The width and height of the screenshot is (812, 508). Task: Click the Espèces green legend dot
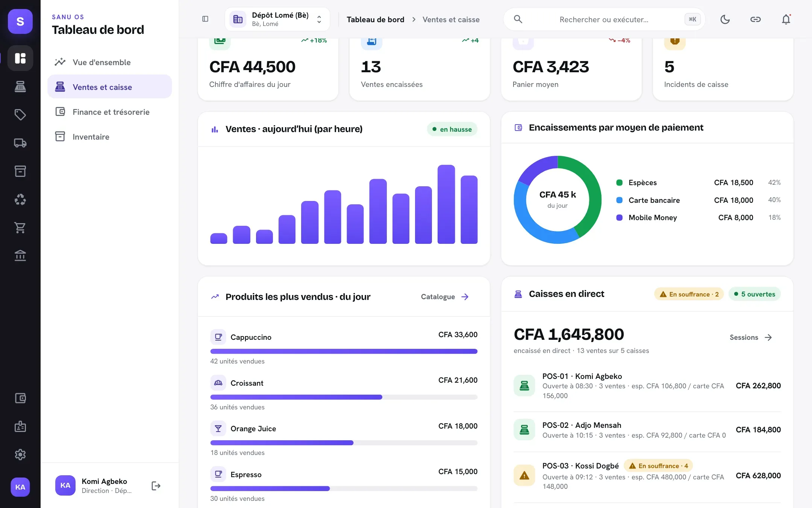point(620,183)
